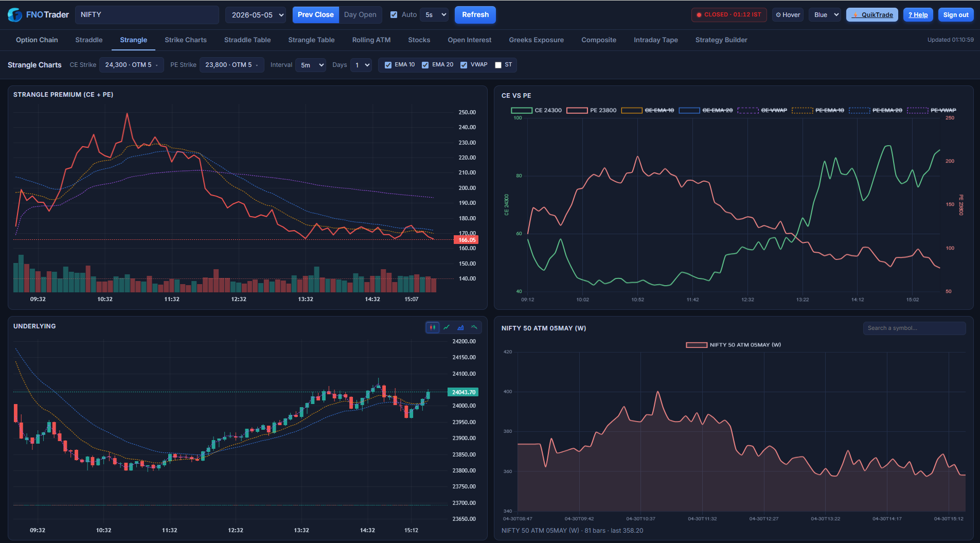
Task: Expand the CE Strike 24,300 selector
Action: tap(131, 65)
